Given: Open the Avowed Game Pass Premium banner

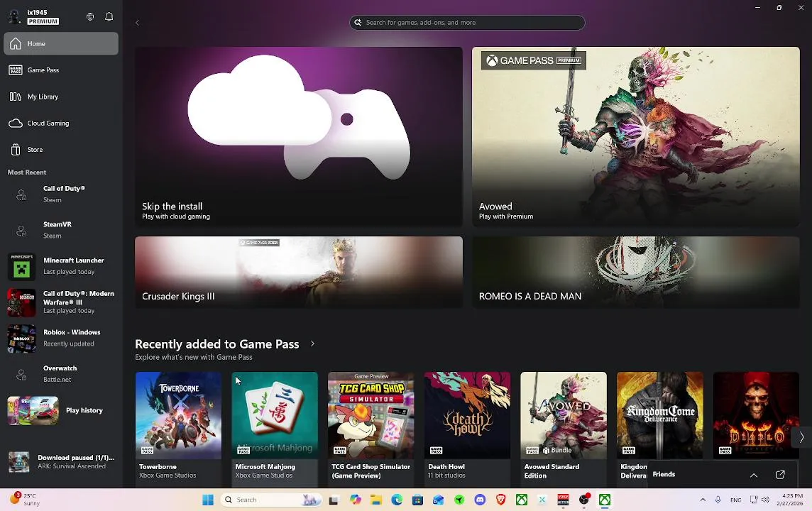Looking at the screenshot, I should (636, 136).
